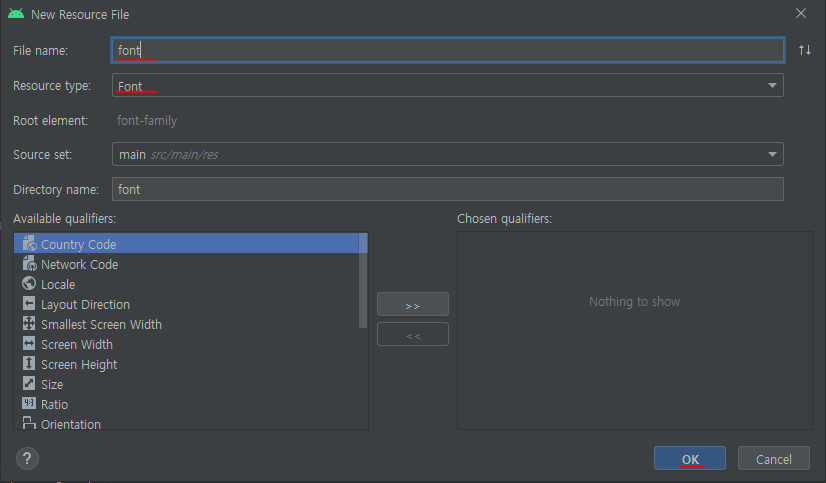Screen dimensions: 826x483
Task: Click the Smallest Screen Width icon
Action: 29,323
